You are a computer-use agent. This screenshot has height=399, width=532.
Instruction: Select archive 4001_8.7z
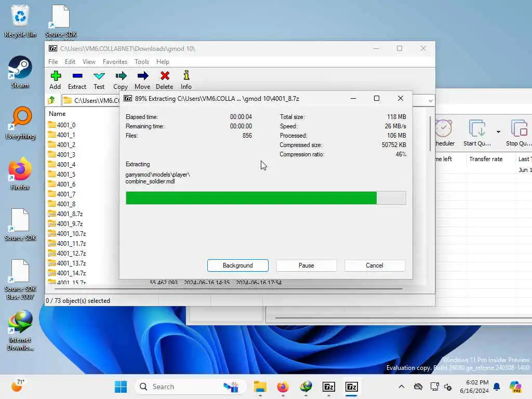(x=65, y=214)
